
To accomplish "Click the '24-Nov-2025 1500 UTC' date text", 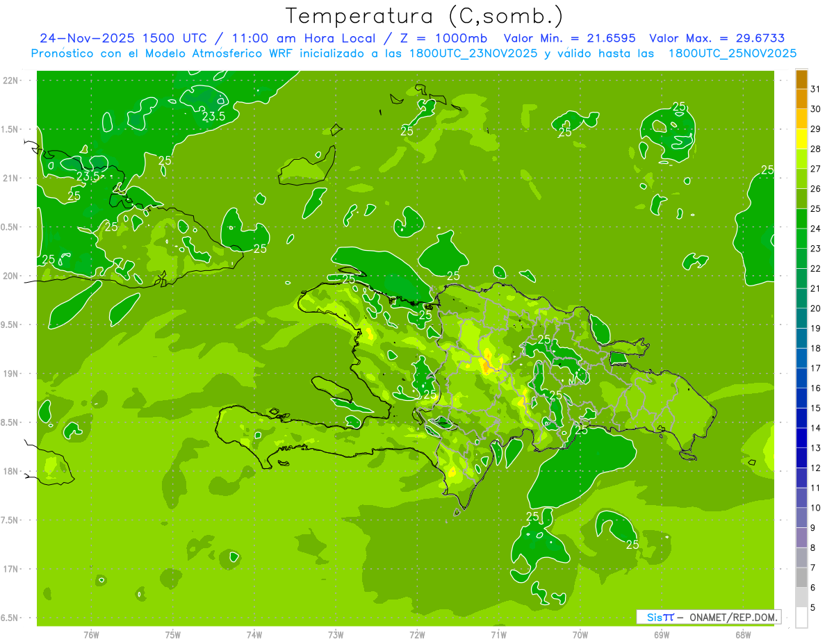I will [124, 38].
